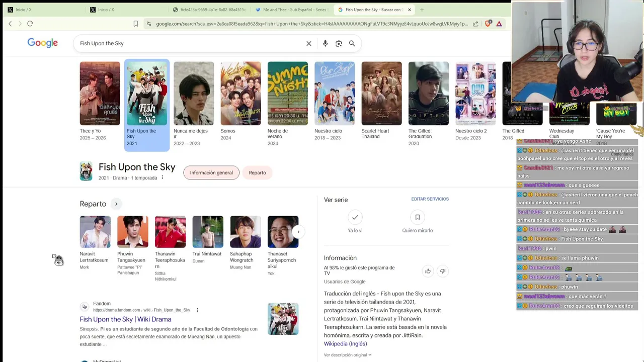Open Fandom result three-dot menu

click(x=197, y=310)
